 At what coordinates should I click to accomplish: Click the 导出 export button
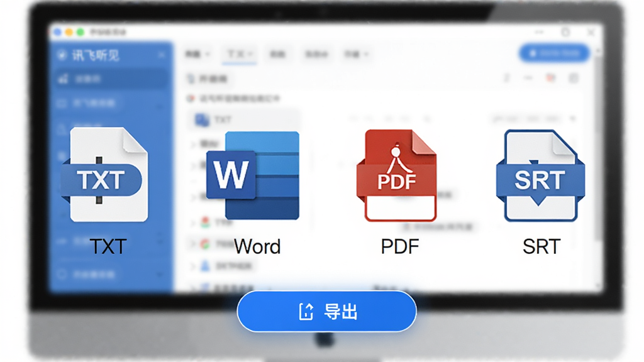327,312
